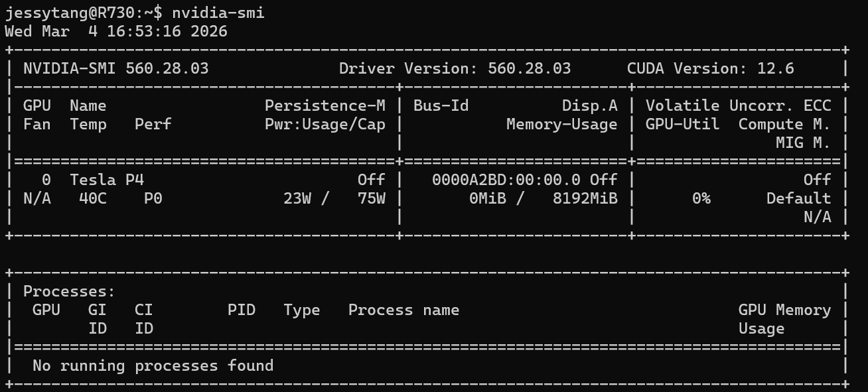Image resolution: width=868 pixels, height=392 pixels.
Task: Click the 'Processes:' section label
Action: pyautogui.click(x=70, y=291)
